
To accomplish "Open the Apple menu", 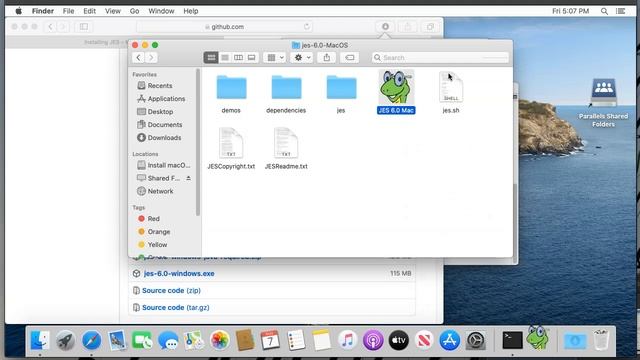I will [18, 11].
